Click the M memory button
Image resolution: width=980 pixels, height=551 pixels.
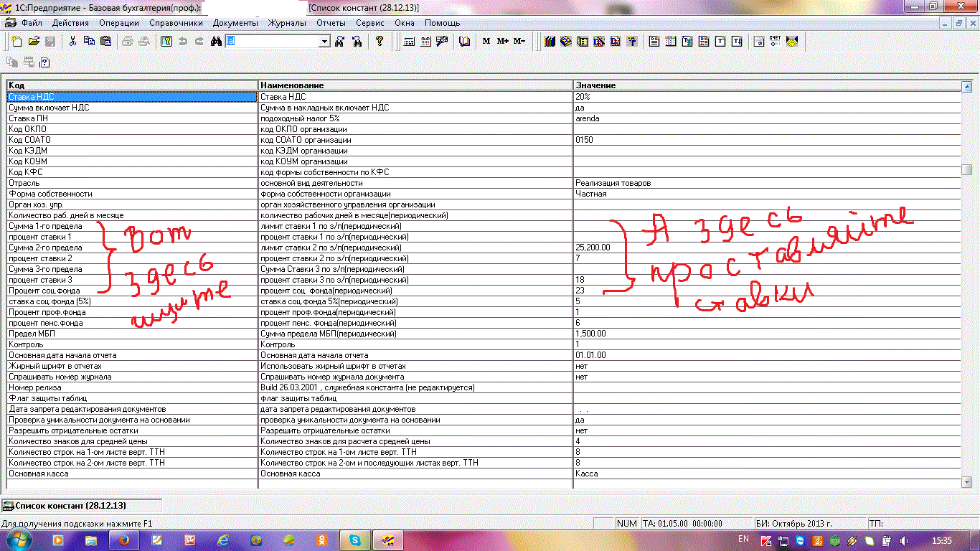click(x=486, y=41)
